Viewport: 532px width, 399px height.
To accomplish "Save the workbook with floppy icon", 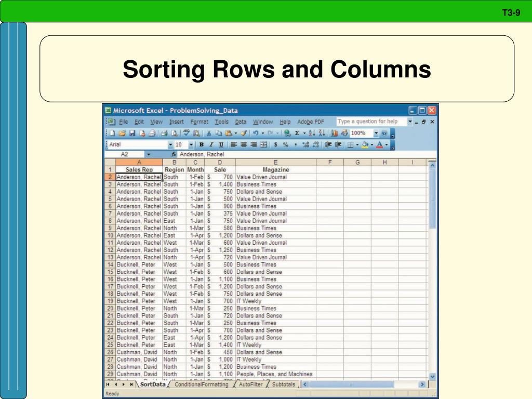I will click(132, 134).
